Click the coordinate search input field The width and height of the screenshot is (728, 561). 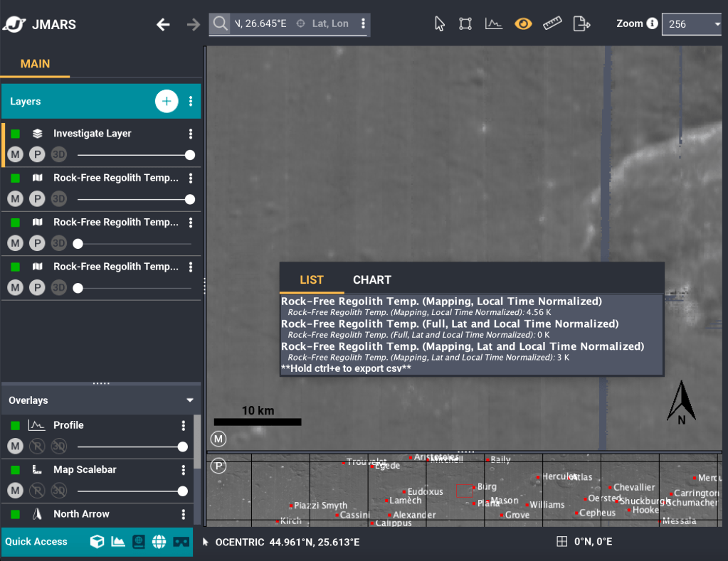coord(260,24)
